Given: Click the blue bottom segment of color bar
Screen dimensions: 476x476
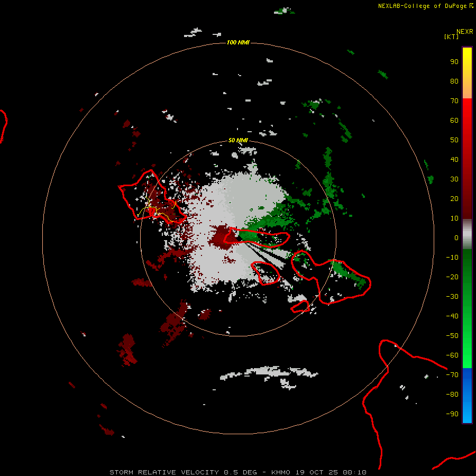Looking at the screenshot, I should (467, 396).
